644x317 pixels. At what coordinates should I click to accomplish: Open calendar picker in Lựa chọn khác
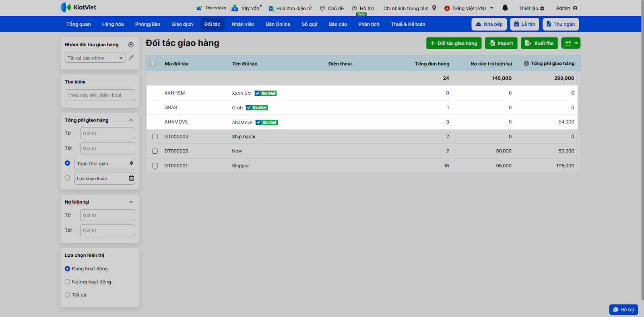[x=131, y=178]
